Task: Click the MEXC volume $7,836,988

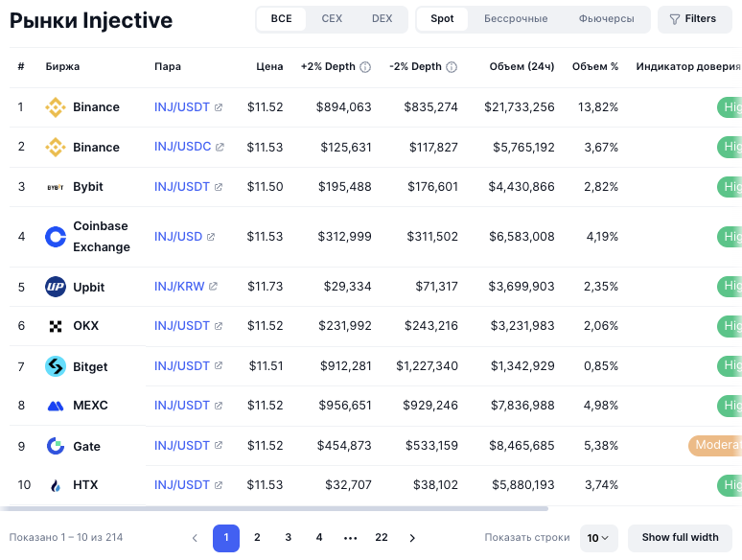Action: point(522,406)
